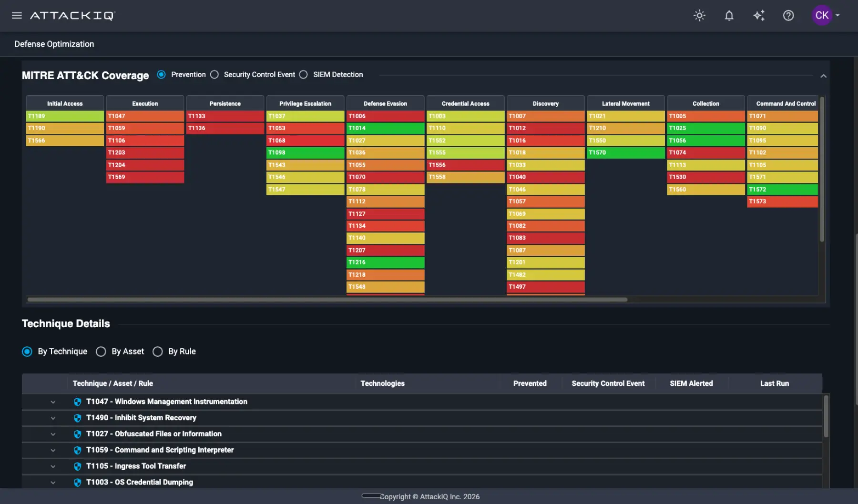Click the Defense Evasion column header
The height and width of the screenshot is (504, 858).
click(x=385, y=103)
